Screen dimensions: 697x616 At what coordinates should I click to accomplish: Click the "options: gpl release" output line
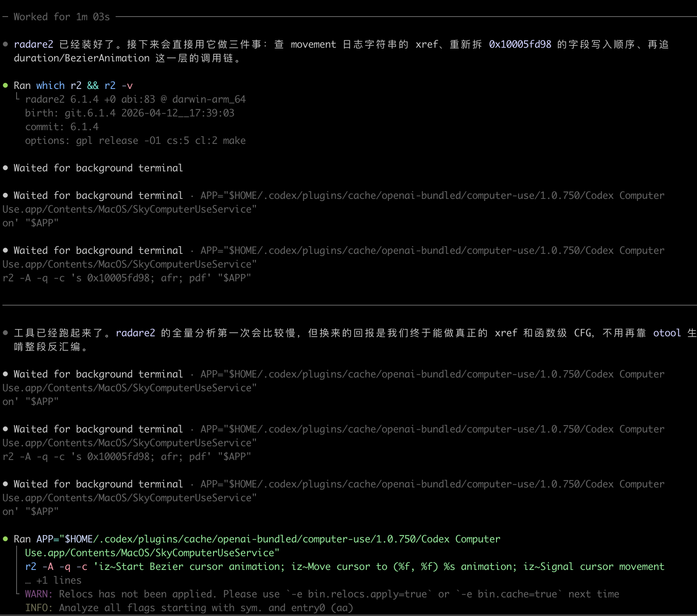click(135, 141)
